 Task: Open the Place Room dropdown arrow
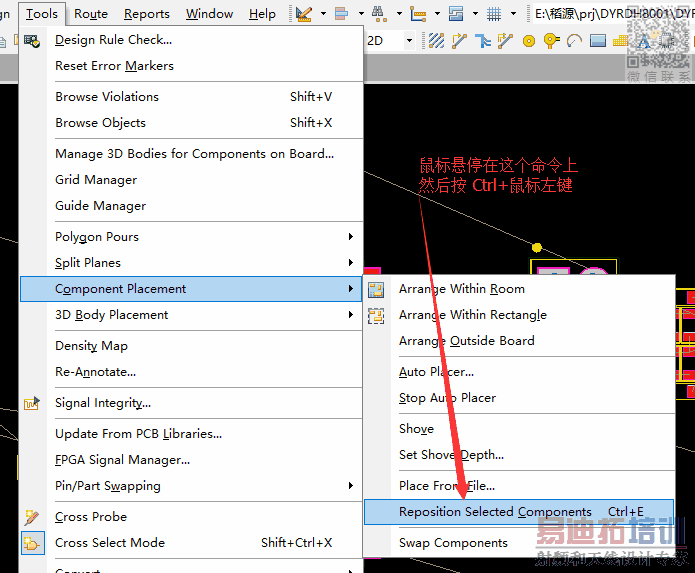(x=476, y=14)
